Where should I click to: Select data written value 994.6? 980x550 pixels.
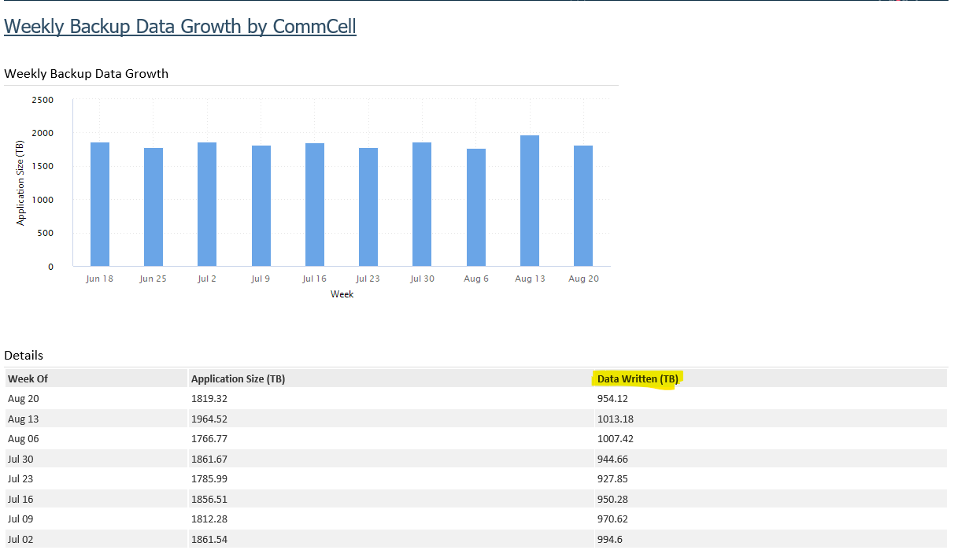click(610, 539)
